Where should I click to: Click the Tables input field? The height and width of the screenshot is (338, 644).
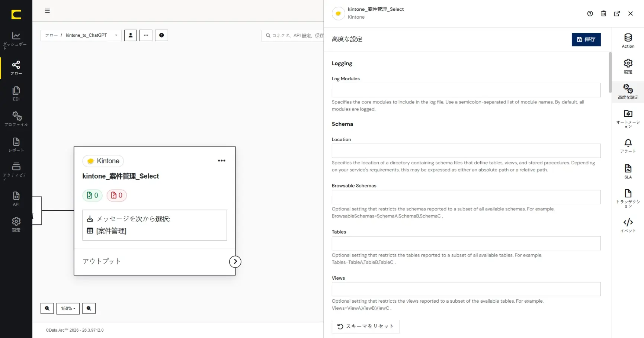click(x=466, y=243)
